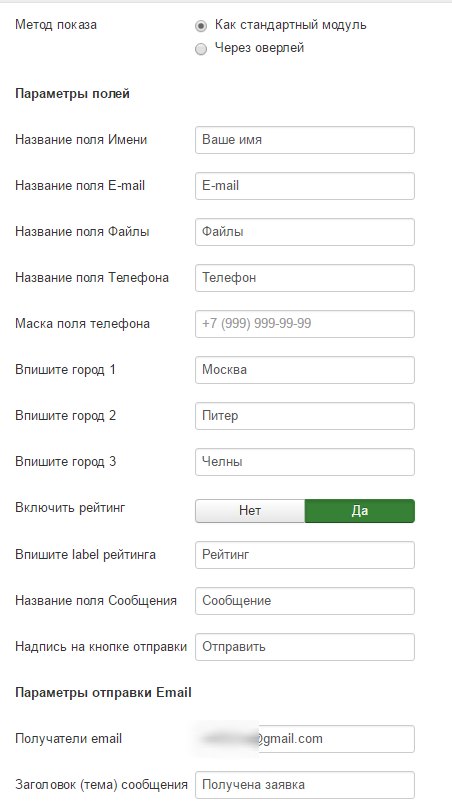Click the phone mask input field
The height and width of the screenshot is (812, 452).
305,324
